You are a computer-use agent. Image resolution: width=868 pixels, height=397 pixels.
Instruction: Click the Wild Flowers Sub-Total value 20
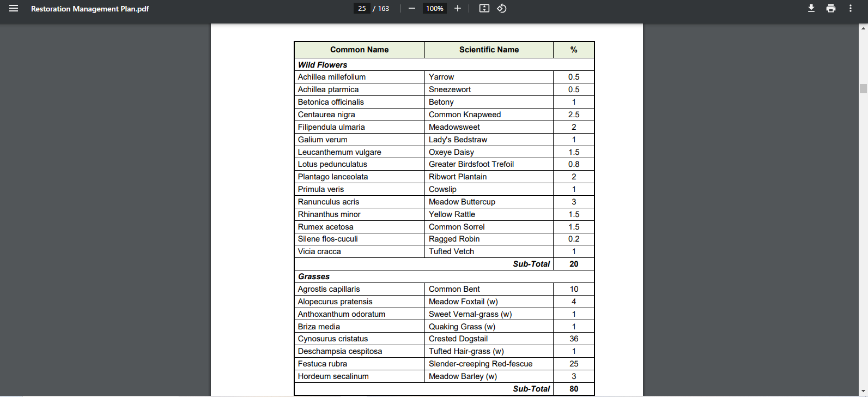(x=574, y=264)
